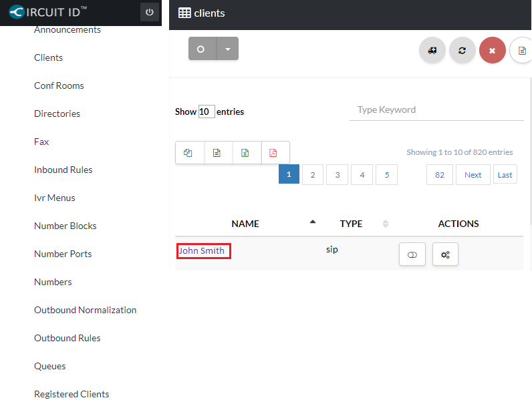Click the gray circle button

[202, 49]
